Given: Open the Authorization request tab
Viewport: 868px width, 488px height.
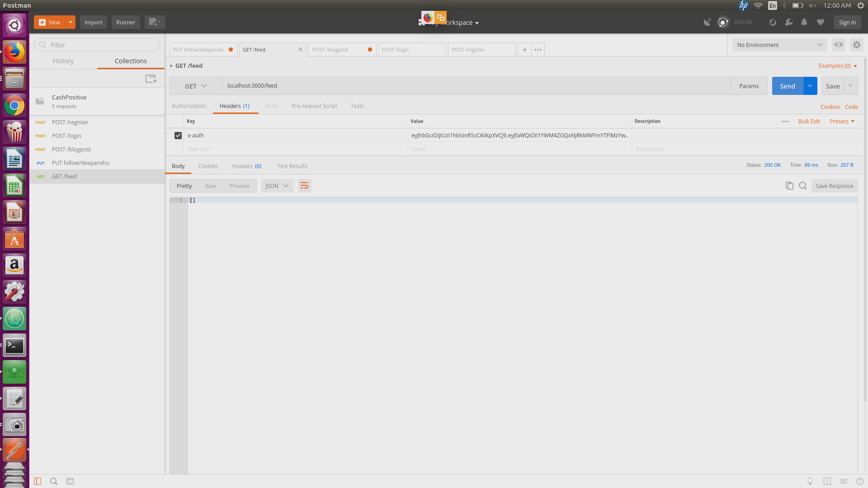Looking at the screenshot, I should coord(189,106).
